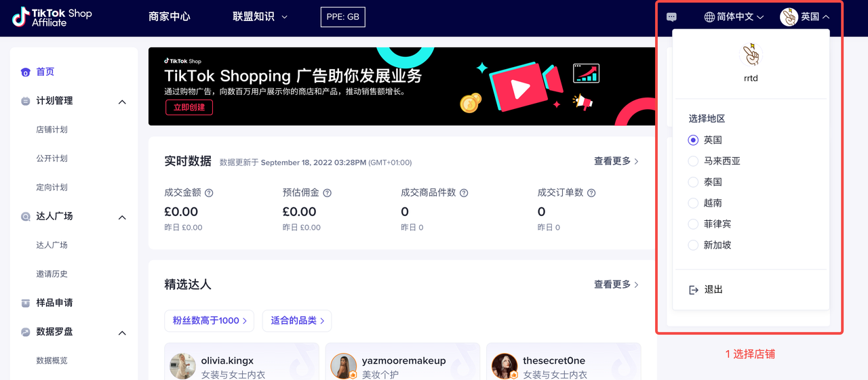This screenshot has height=380, width=868.
Task: Click the TikTok Shop Affiliate logo
Action: [x=52, y=18]
